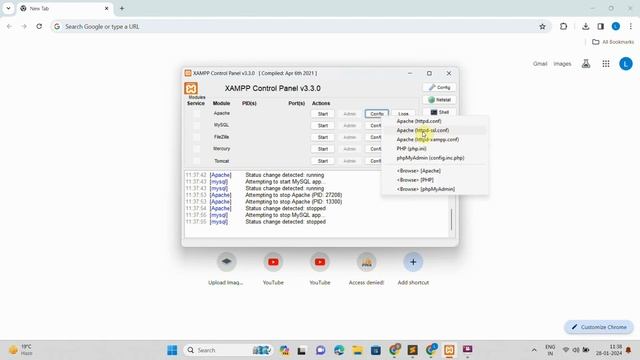This screenshot has height=360, width=640.
Task: Select Apache (httpd.conf) from the config menu
Action: pos(419,121)
